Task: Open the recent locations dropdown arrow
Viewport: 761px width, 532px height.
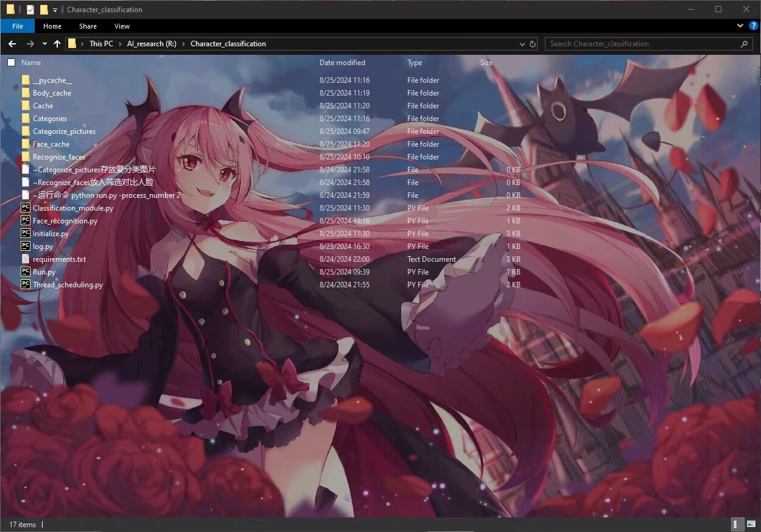Action: 44,44
